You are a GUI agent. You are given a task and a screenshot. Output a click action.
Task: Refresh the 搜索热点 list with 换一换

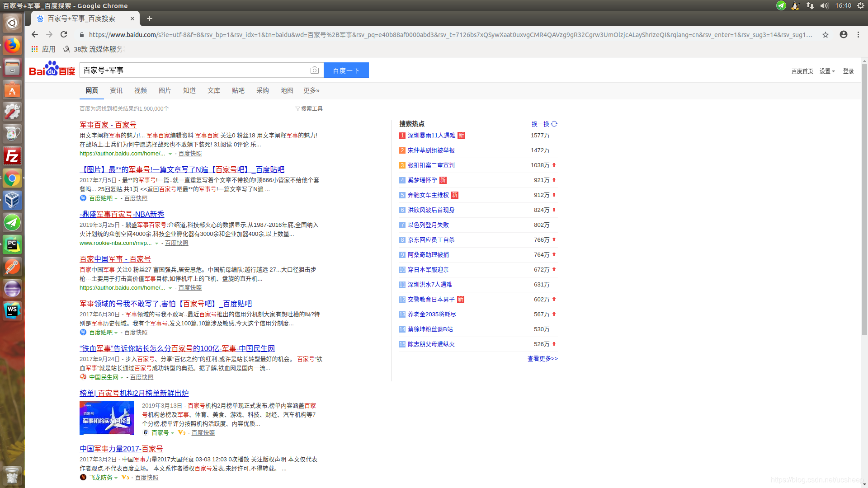tap(544, 124)
